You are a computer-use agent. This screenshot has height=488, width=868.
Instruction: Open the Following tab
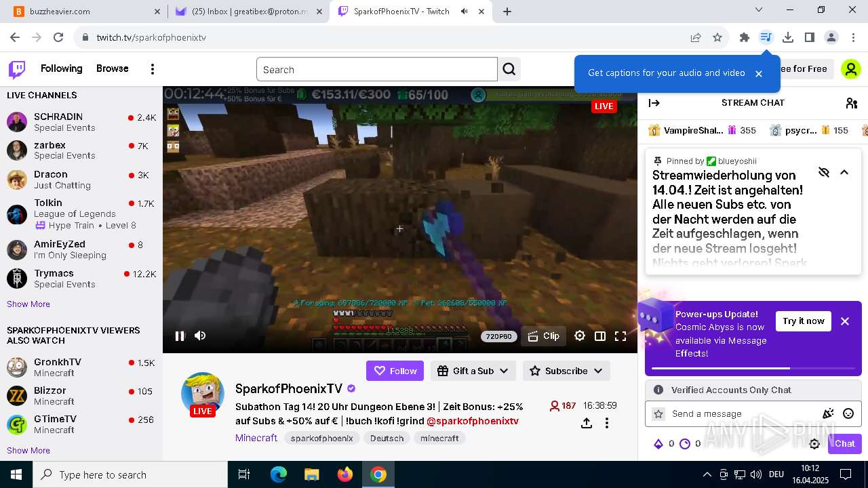pyautogui.click(x=61, y=68)
